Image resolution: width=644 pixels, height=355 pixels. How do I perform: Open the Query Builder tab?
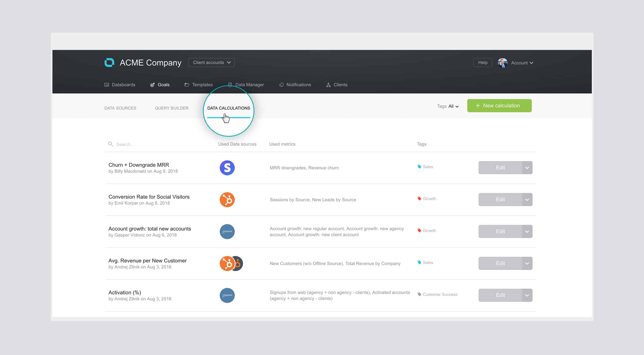pos(172,108)
